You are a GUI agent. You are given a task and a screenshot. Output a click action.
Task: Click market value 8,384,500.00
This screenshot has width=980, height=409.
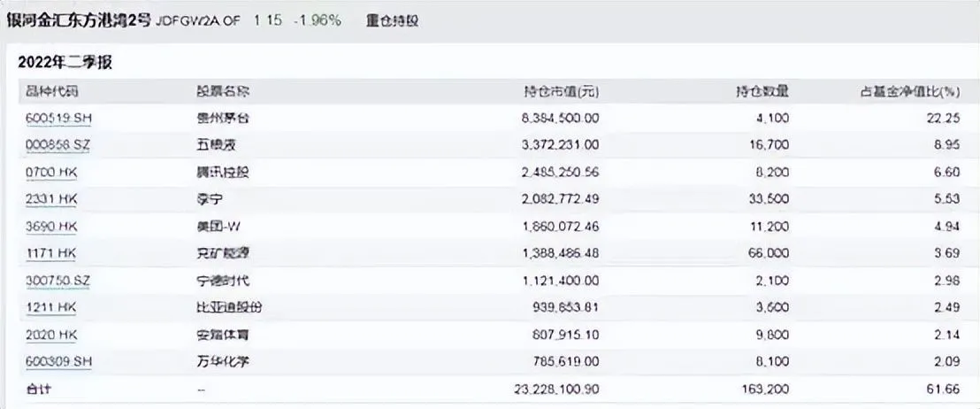561,119
